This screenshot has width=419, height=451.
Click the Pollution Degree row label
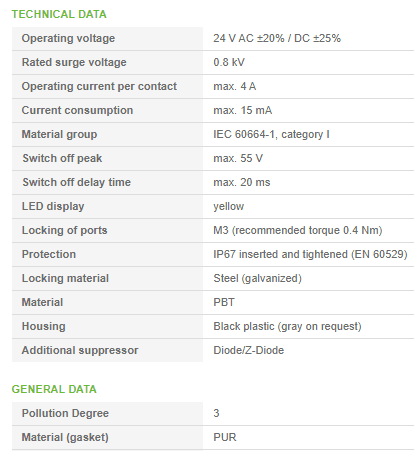pyautogui.click(x=65, y=413)
